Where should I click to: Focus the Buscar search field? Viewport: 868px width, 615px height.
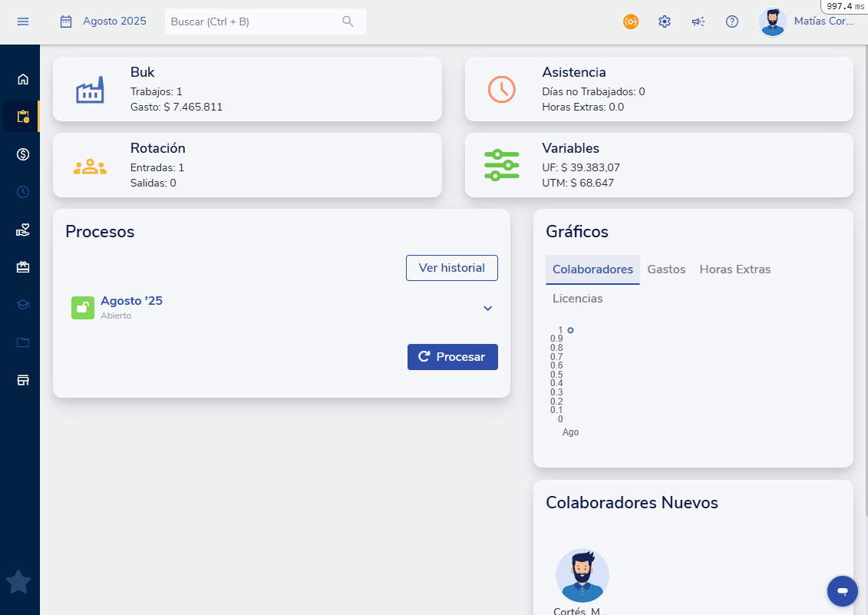[253, 21]
